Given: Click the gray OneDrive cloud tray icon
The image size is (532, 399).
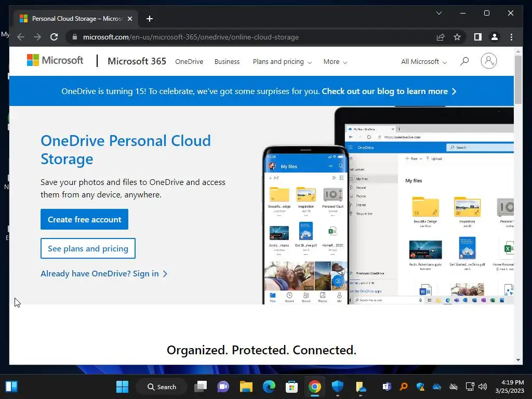Looking at the screenshot, I should (454, 387).
